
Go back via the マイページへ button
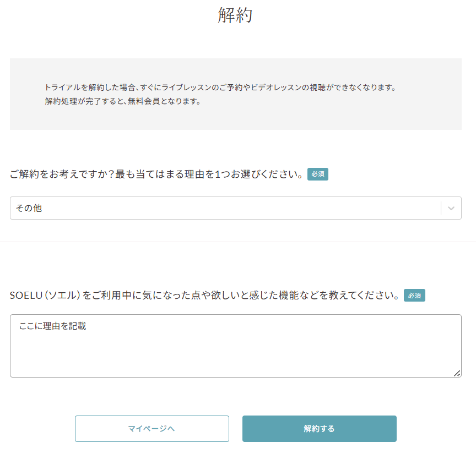[152, 429]
